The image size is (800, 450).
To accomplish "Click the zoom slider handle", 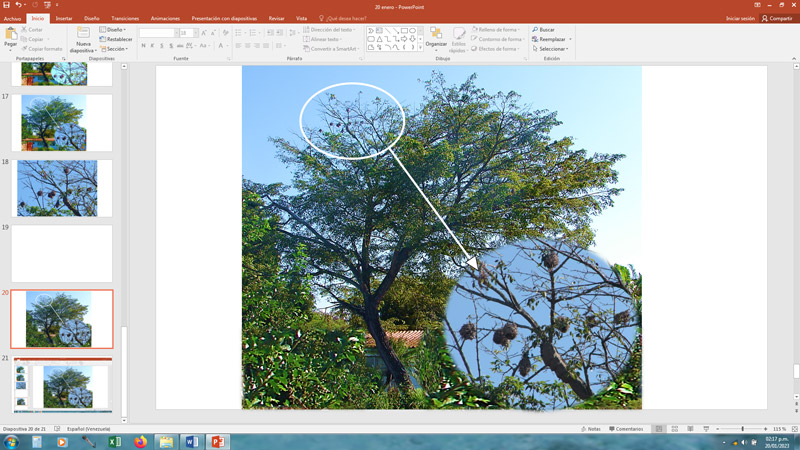I will click(x=742, y=429).
